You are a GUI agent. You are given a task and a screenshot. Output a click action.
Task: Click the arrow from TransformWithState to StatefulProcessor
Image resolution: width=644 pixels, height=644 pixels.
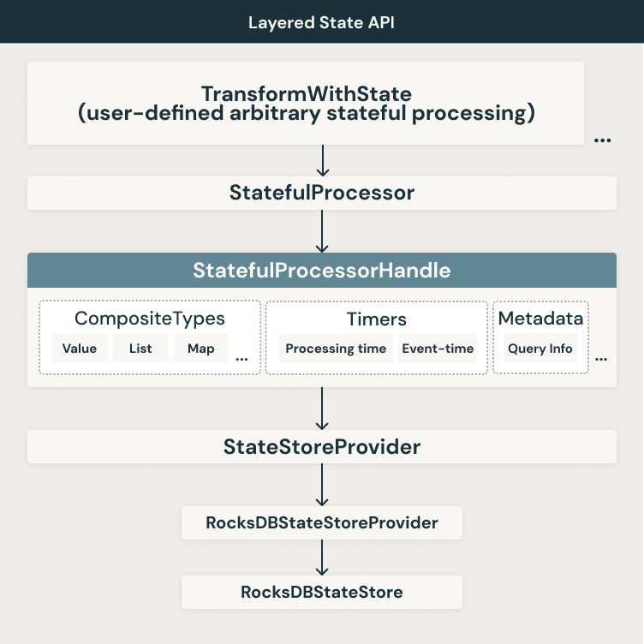coord(322,160)
